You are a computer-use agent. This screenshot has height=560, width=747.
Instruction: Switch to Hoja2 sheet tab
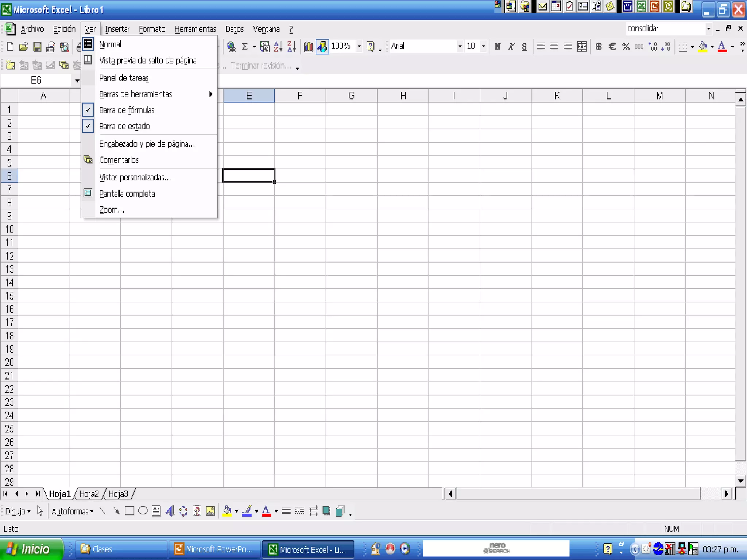pyautogui.click(x=89, y=494)
